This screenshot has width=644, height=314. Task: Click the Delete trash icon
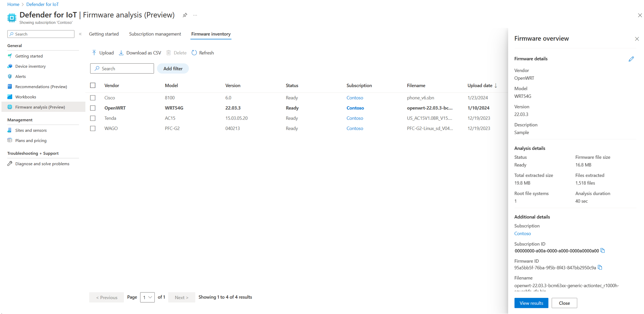(168, 53)
